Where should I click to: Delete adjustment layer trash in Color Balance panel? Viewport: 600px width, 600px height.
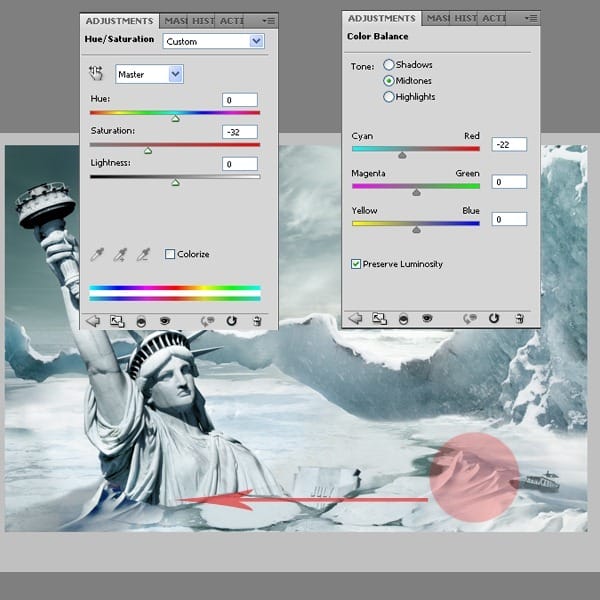click(x=519, y=318)
